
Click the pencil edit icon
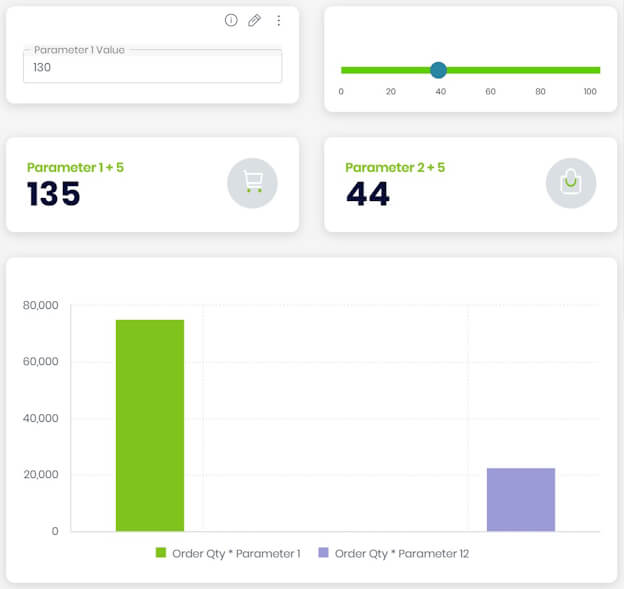point(255,20)
